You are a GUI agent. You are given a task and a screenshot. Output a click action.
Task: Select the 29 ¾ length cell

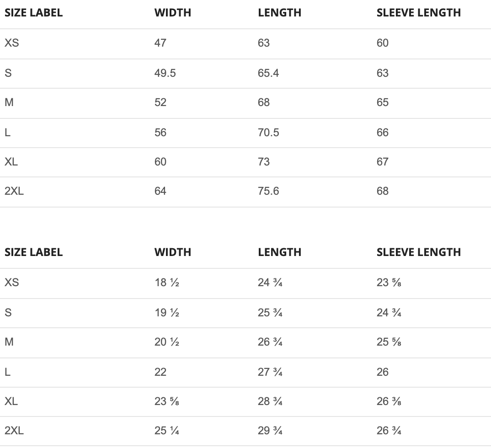pyautogui.click(x=270, y=431)
